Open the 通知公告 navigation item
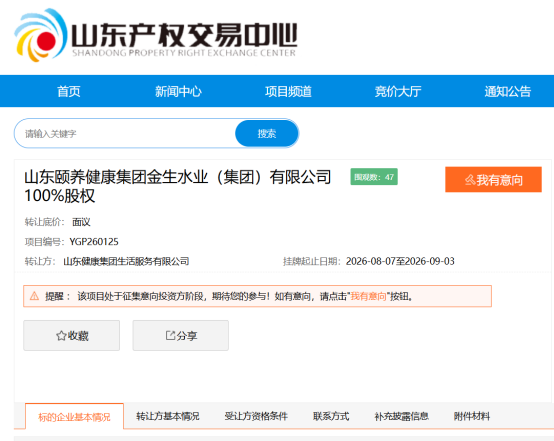Image resolution: width=554 pixels, height=441 pixels. pos(507,91)
